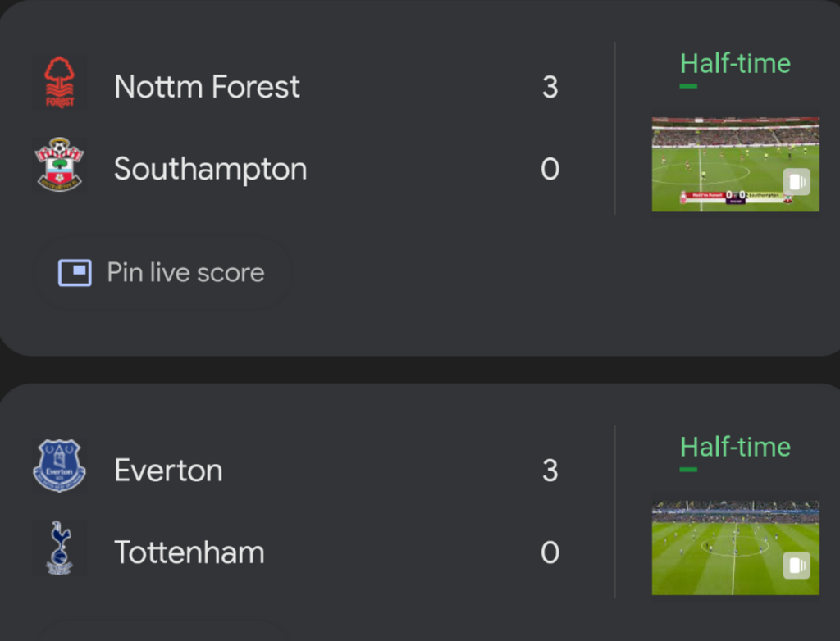The height and width of the screenshot is (641, 840).
Task: Click Southampton score of 0
Action: coord(550,169)
